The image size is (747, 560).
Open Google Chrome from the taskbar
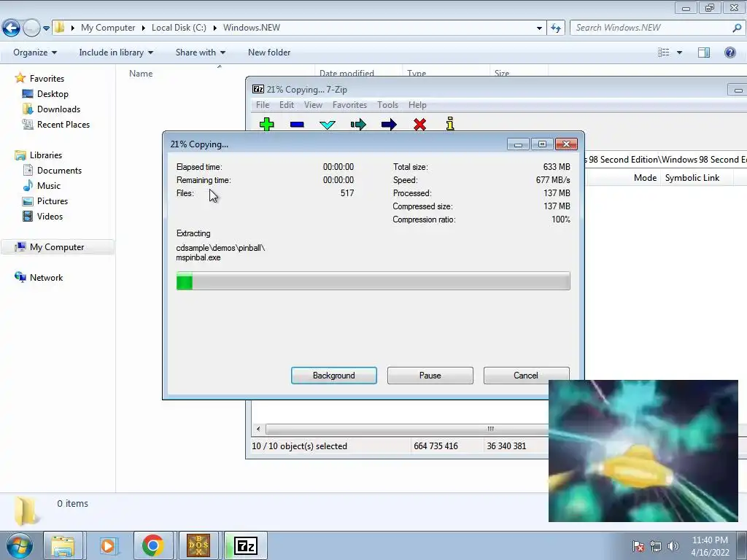click(x=153, y=545)
